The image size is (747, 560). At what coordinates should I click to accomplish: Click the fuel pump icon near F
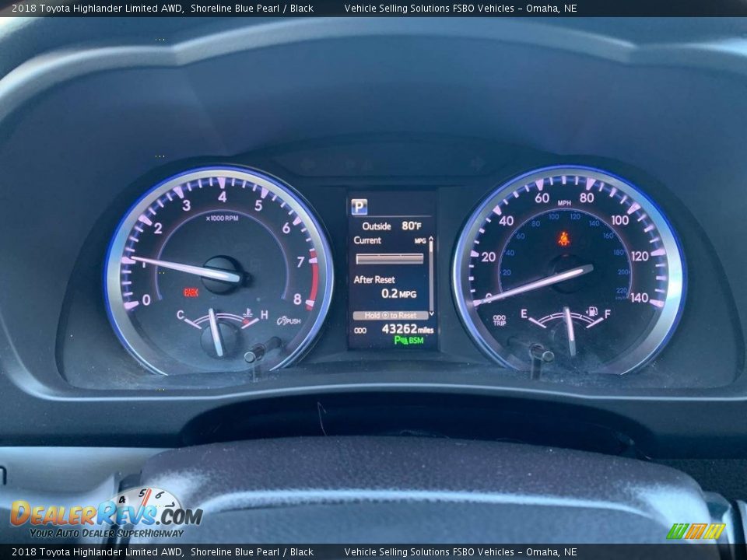point(592,312)
